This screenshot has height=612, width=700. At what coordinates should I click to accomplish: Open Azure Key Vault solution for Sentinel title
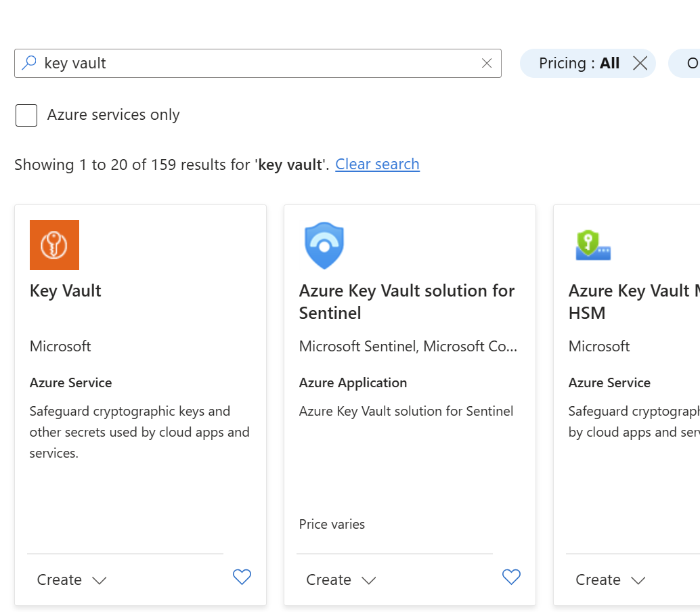pos(407,302)
